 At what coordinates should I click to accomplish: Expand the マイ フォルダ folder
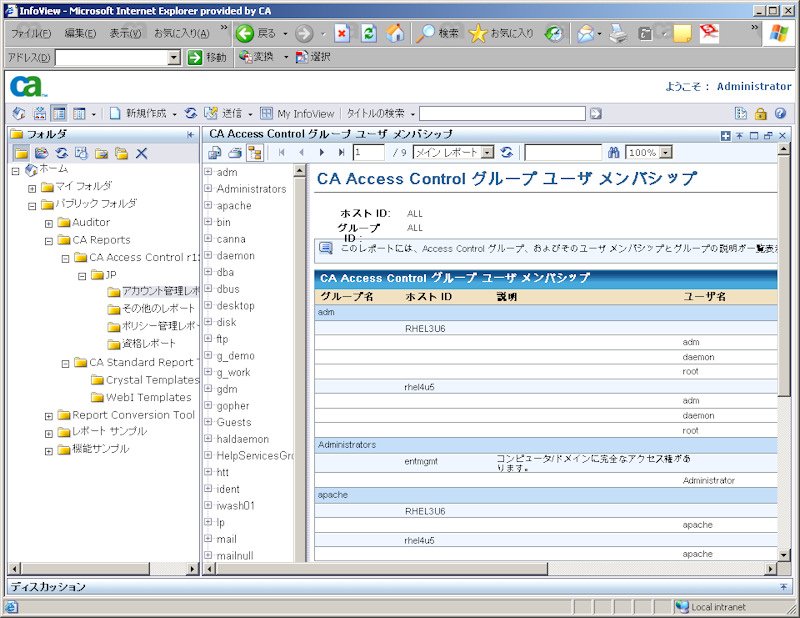[32, 189]
